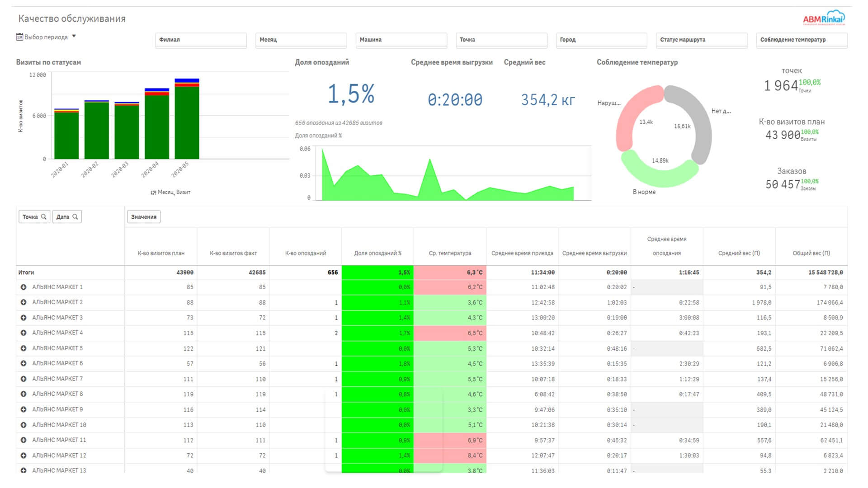Sort by К-во визитов факт column header
Image resolution: width=868 pixels, height=488 pixels.
233,253
